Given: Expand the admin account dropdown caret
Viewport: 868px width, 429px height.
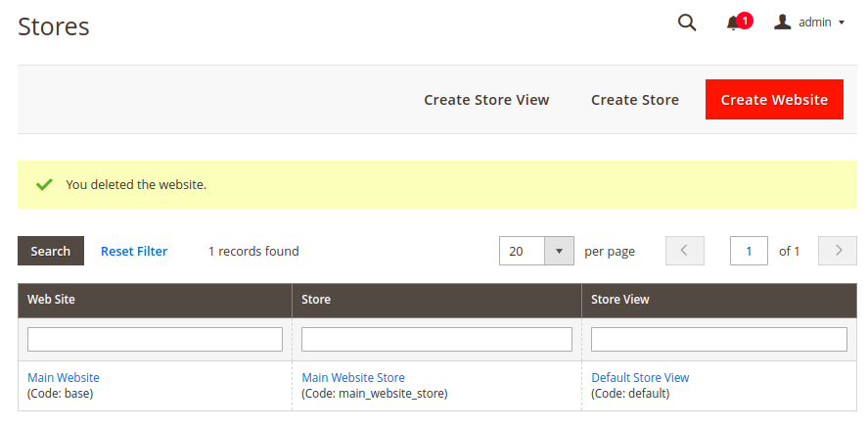Looking at the screenshot, I should coord(842,23).
